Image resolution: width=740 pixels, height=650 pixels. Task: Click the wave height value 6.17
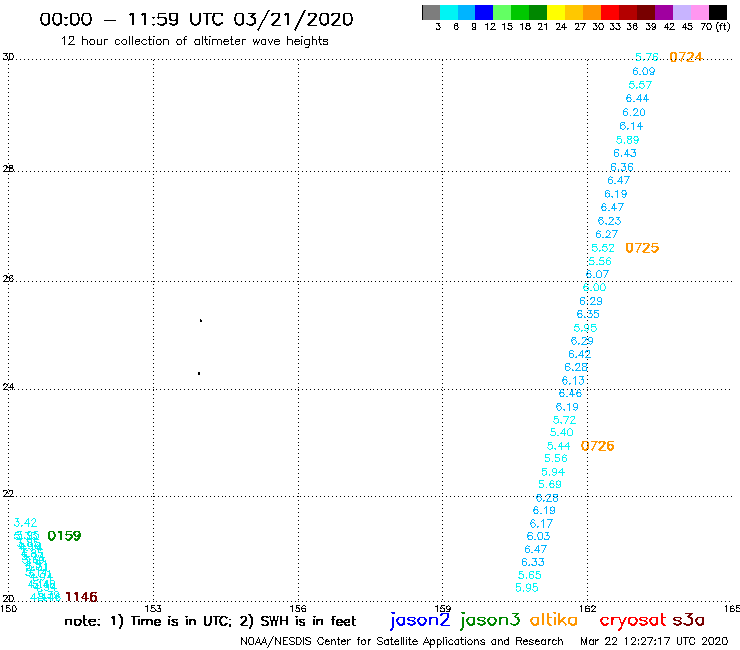pyautogui.click(x=541, y=523)
